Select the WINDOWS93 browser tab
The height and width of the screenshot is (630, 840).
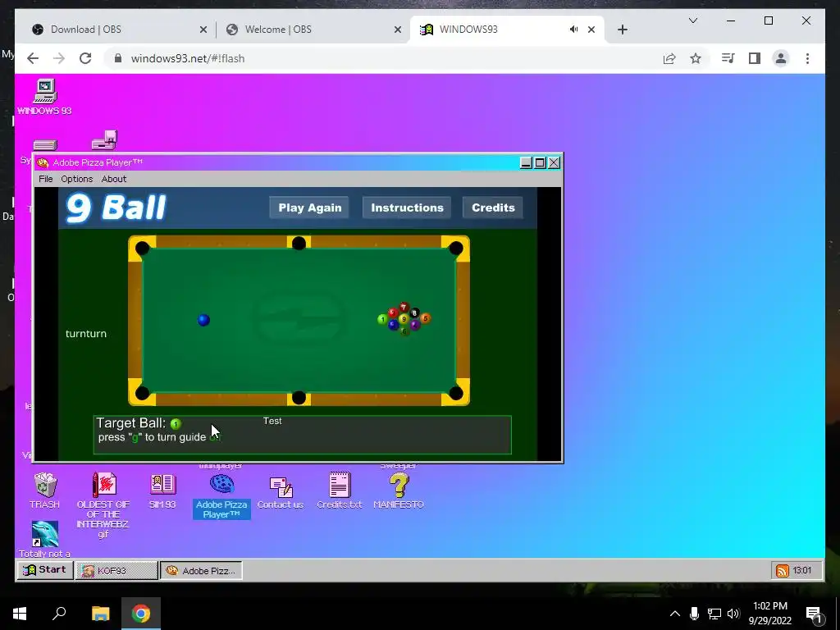[506, 30]
